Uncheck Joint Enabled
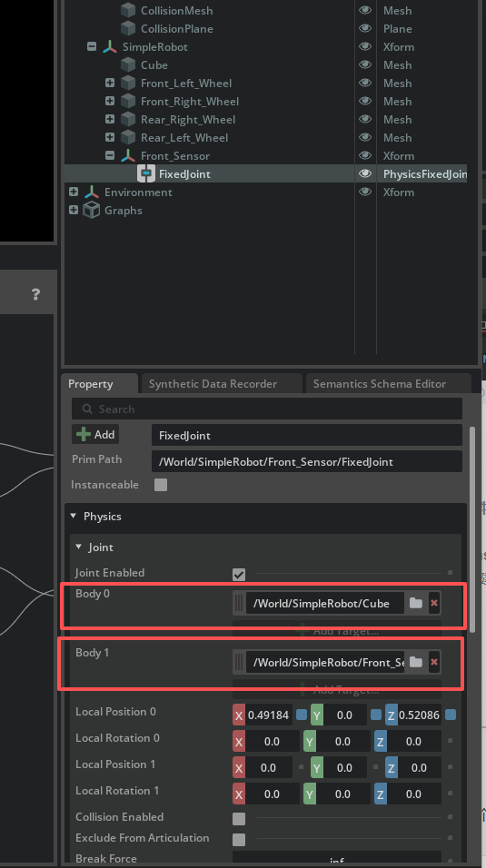 pos(239,575)
